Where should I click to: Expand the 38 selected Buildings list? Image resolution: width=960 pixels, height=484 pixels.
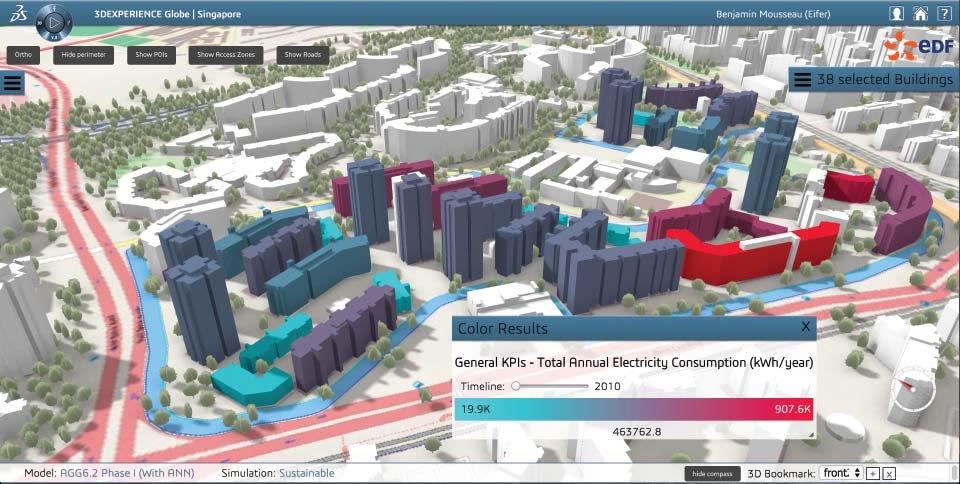click(x=803, y=80)
